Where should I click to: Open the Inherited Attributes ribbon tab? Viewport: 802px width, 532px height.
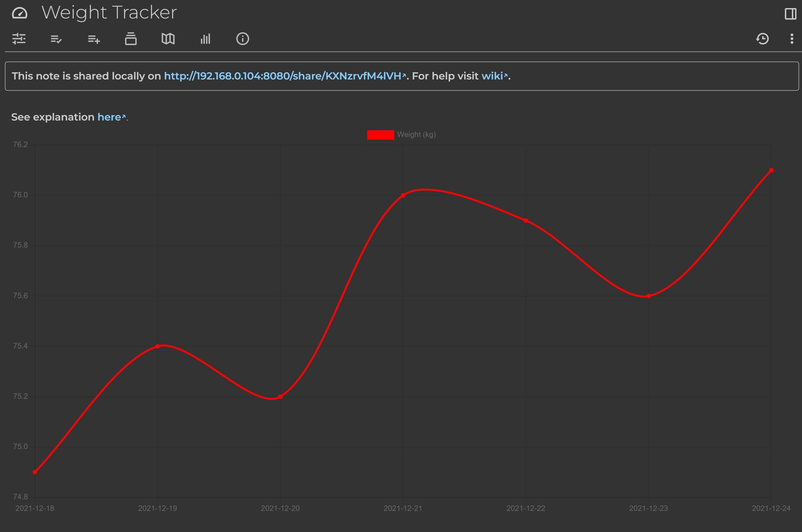(94, 39)
